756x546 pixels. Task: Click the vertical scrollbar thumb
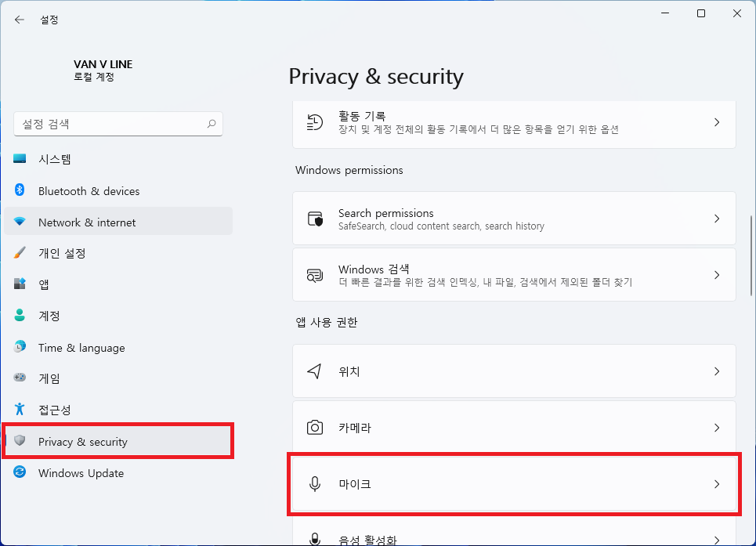(751, 255)
